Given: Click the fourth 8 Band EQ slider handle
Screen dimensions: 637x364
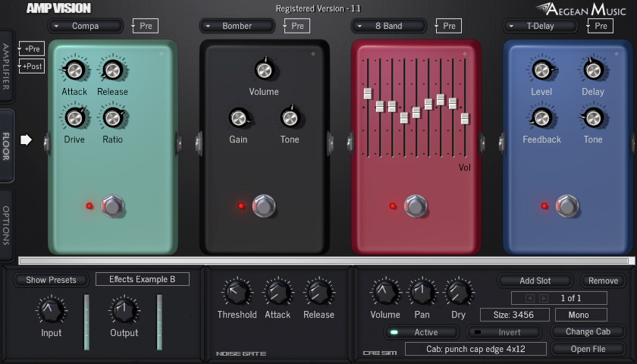Looking at the screenshot, I should [404, 118].
